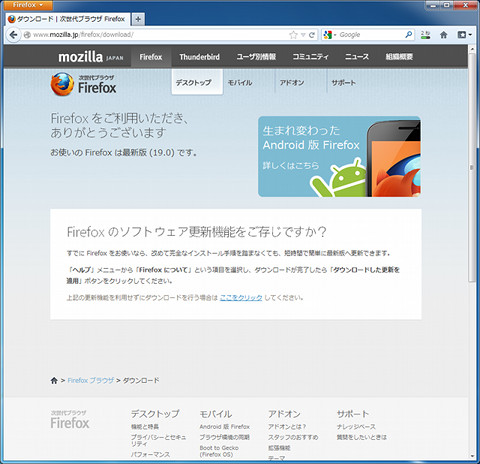This screenshot has height=464, width=480.
Task: Select the モバイル sub-tab
Action: (x=240, y=83)
